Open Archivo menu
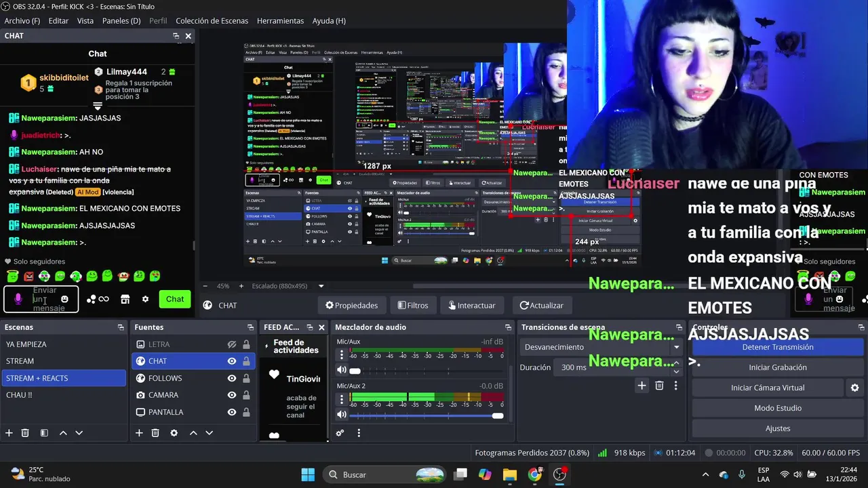This screenshot has height=488, width=868. coord(22,21)
